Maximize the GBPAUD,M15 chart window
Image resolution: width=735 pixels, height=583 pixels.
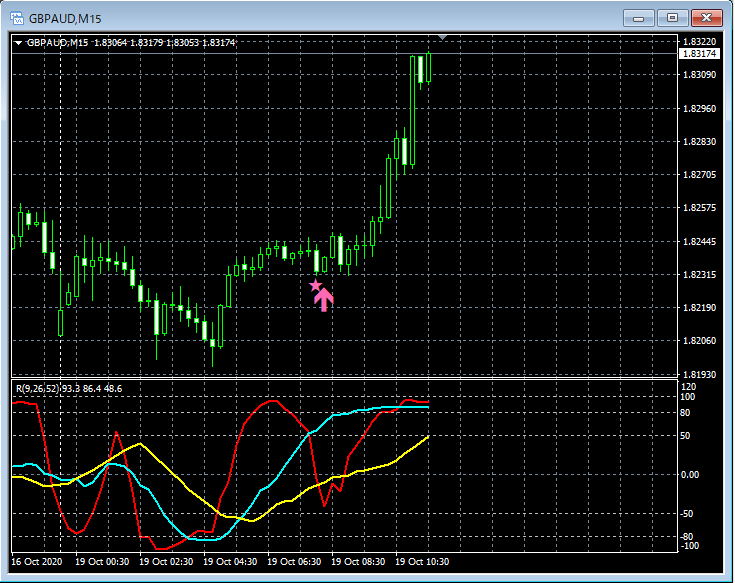pos(672,18)
